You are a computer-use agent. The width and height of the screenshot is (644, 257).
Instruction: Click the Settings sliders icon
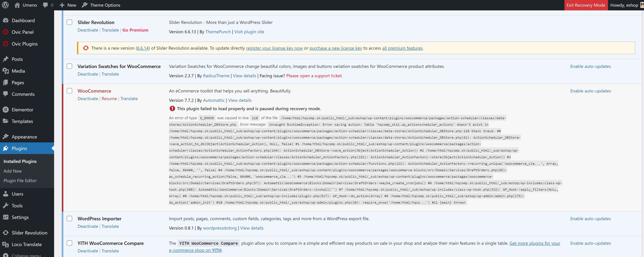click(x=6, y=217)
